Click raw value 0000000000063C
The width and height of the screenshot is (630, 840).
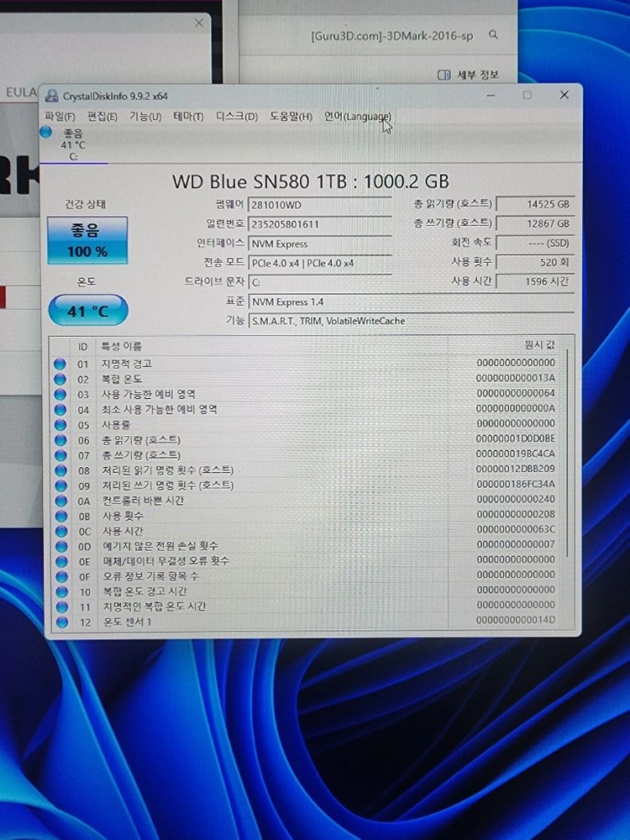[x=516, y=529]
